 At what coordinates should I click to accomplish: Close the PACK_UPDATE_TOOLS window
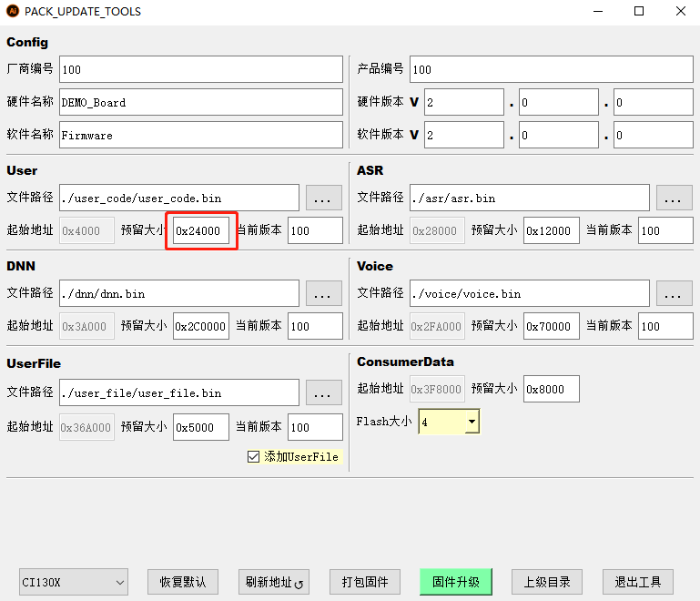click(x=680, y=11)
